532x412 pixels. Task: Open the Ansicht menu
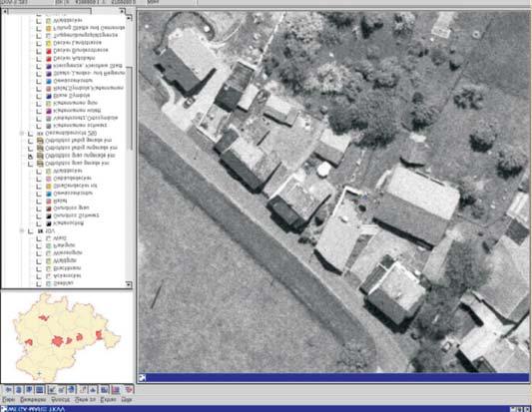tap(61, 400)
